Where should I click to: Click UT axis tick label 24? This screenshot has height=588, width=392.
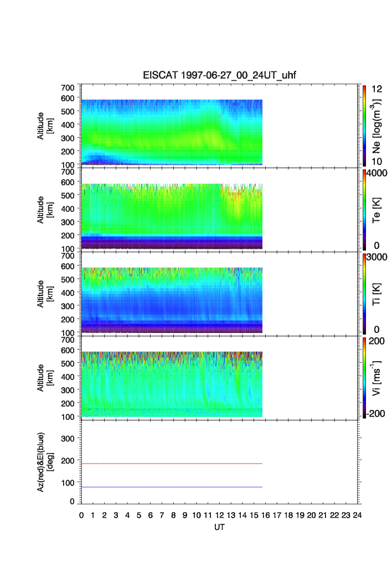pyautogui.click(x=357, y=515)
